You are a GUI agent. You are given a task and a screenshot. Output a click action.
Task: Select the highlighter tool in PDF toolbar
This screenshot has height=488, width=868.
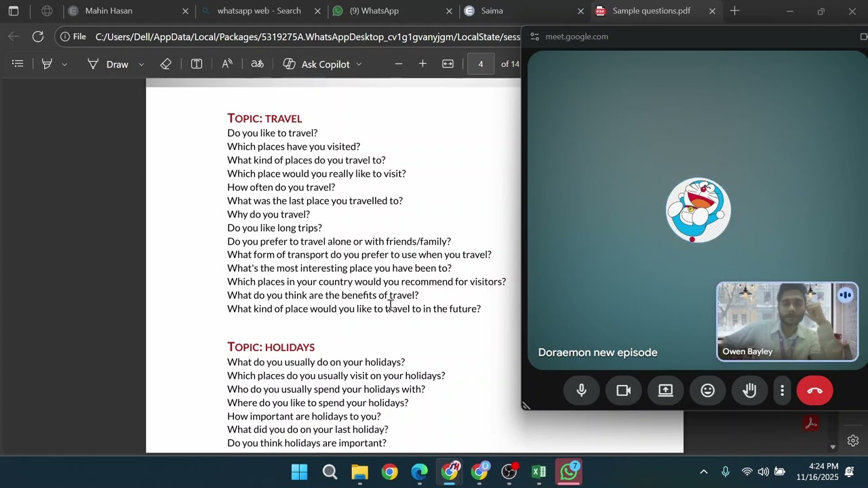47,64
